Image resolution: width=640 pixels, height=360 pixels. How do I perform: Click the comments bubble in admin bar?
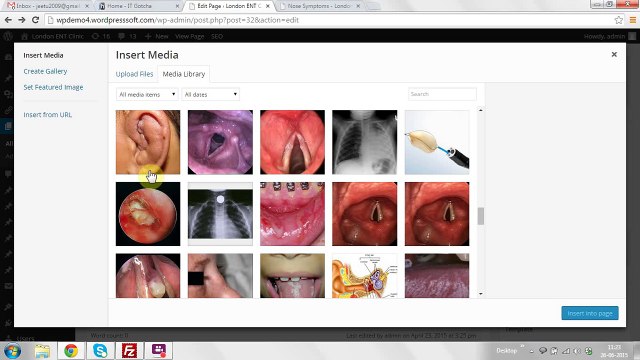coord(127,36)
